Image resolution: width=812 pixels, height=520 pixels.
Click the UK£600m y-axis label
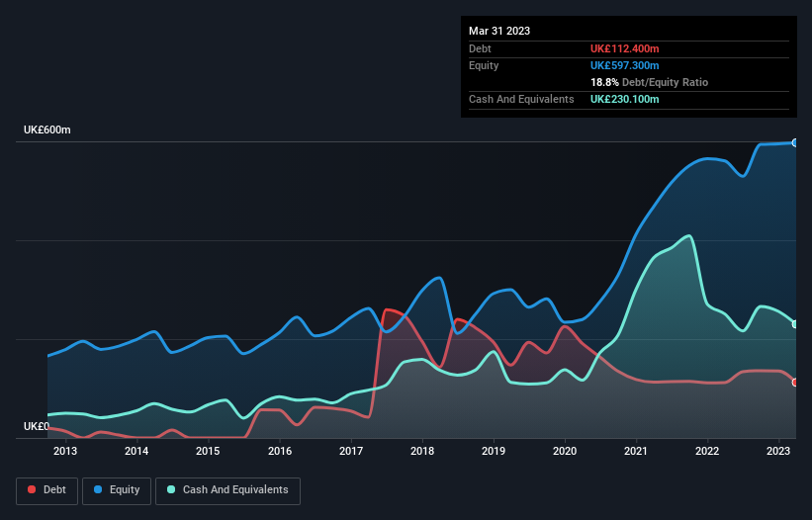pyautogui.click(x=47, y=130)
